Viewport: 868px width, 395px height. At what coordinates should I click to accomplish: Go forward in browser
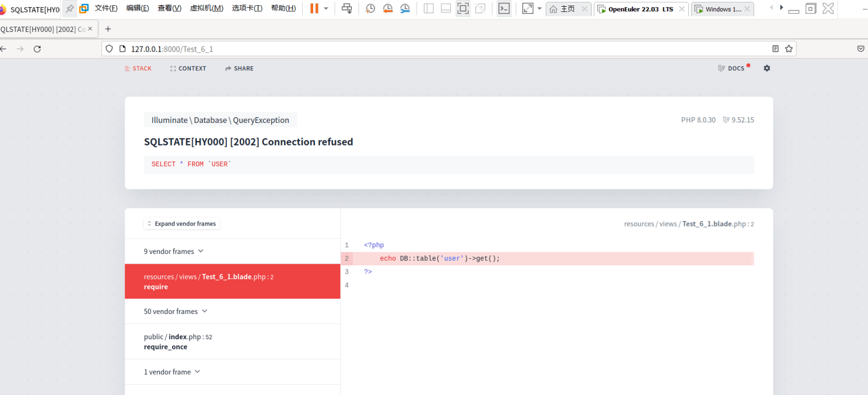(x=20, y=49)
